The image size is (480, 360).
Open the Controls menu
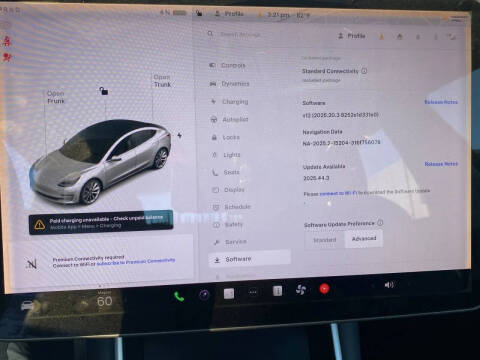coord(227,65)
